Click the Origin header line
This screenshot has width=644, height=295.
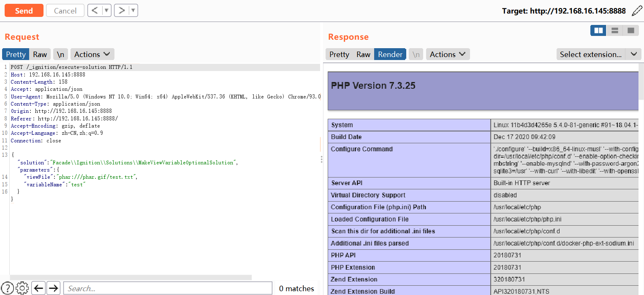(x=61, y=111)
